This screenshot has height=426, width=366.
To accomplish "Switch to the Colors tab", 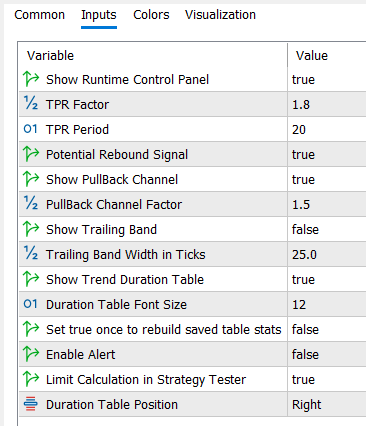I will (151, 15).
